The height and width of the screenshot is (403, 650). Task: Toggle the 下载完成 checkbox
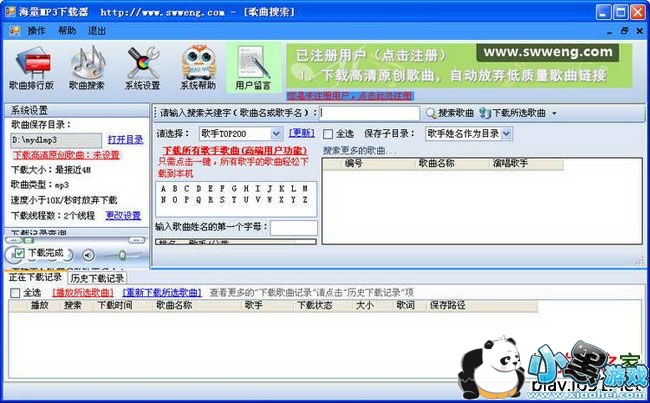pos(19,252)
